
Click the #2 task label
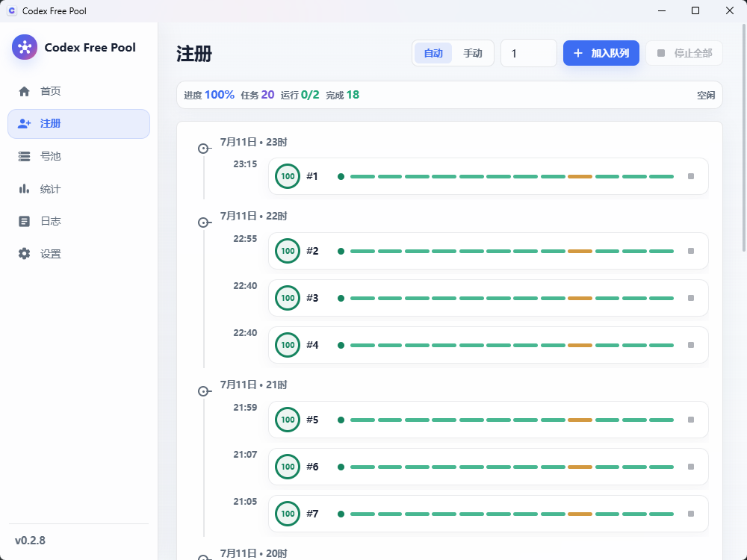(x=312, y=251)
